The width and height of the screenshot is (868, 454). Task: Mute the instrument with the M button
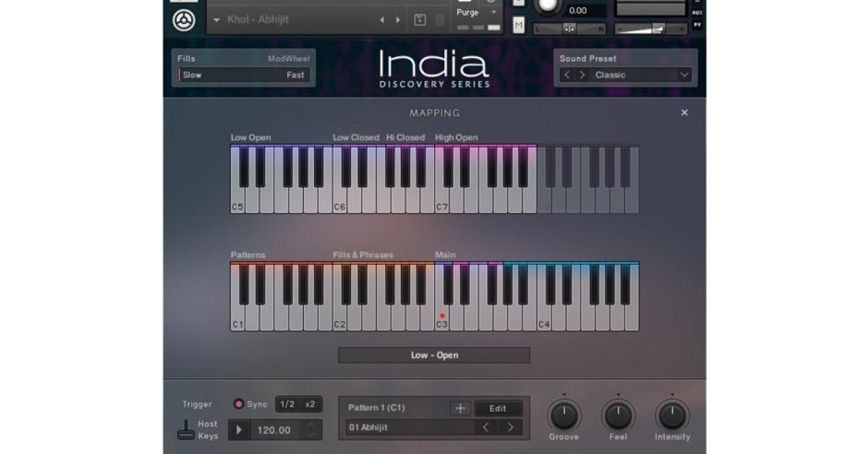pyautogui.click(x=518, y=24)
